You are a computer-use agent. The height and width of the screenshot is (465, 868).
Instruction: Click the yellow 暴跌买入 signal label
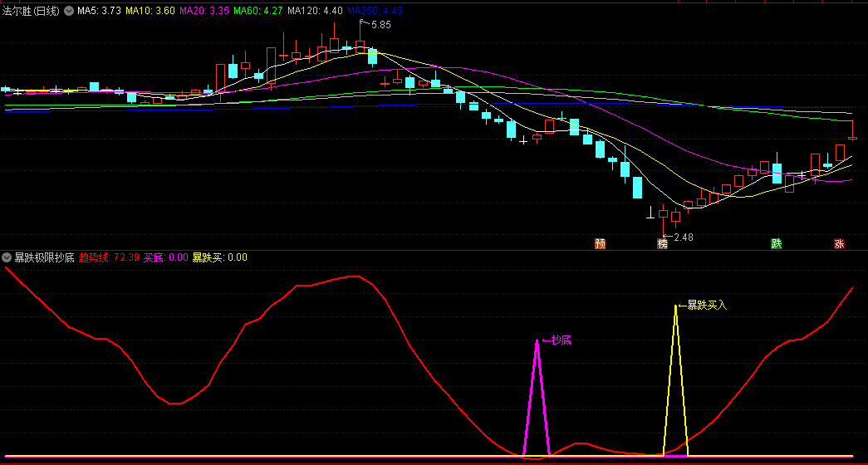pos(706,305)
